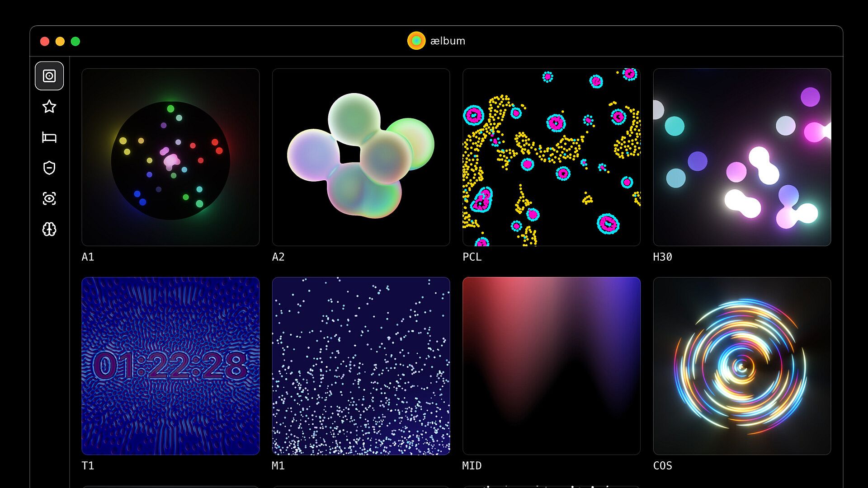
Task: Click the green fullscreen window button
Action: click(75, 42)
